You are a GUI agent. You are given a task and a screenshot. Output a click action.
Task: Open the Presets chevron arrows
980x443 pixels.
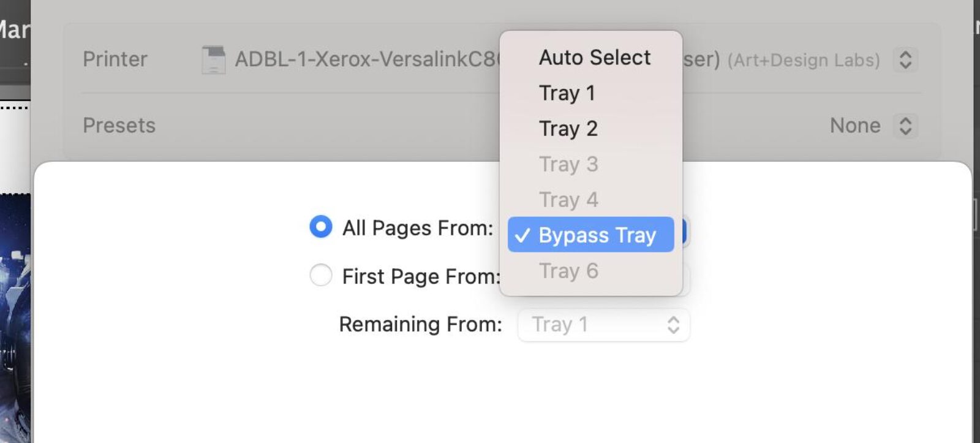905,126
